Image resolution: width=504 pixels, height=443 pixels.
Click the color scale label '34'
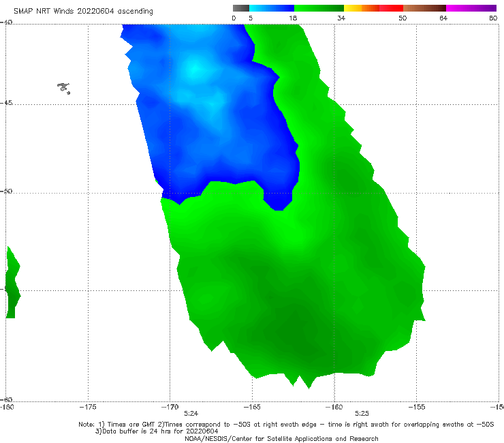pos(341,18)
